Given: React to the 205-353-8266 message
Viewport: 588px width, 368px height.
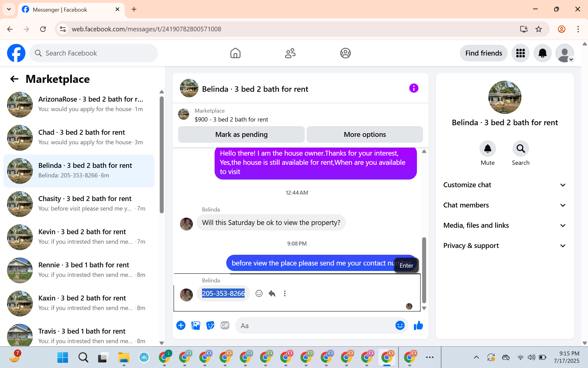Looking at the screenshot, I should click(x=259, y=293).
